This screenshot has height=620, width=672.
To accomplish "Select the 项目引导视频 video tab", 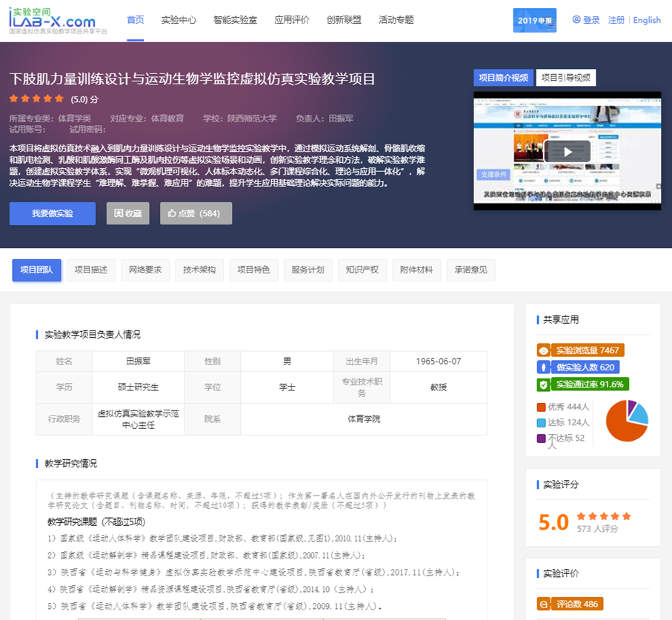I will coord(566,78).
